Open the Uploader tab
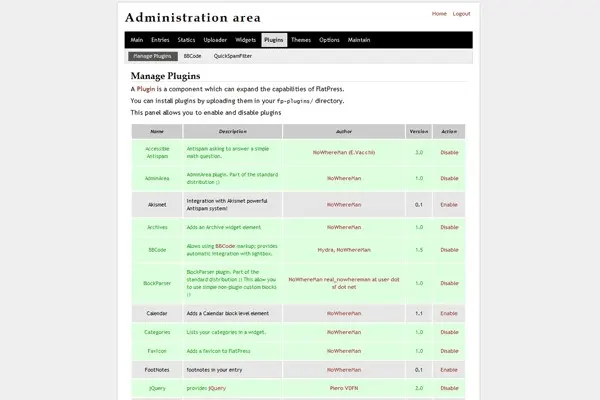 (x=216, y=40)
